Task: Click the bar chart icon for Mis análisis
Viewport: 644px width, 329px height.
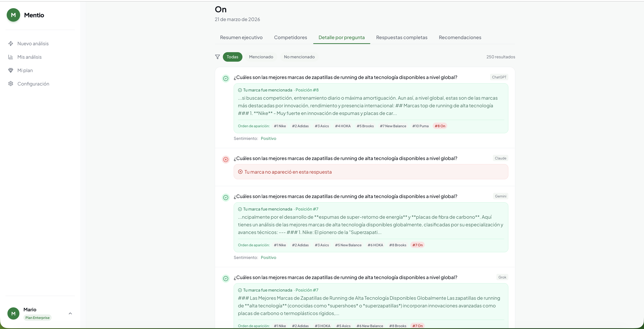Action: point(11,57)
